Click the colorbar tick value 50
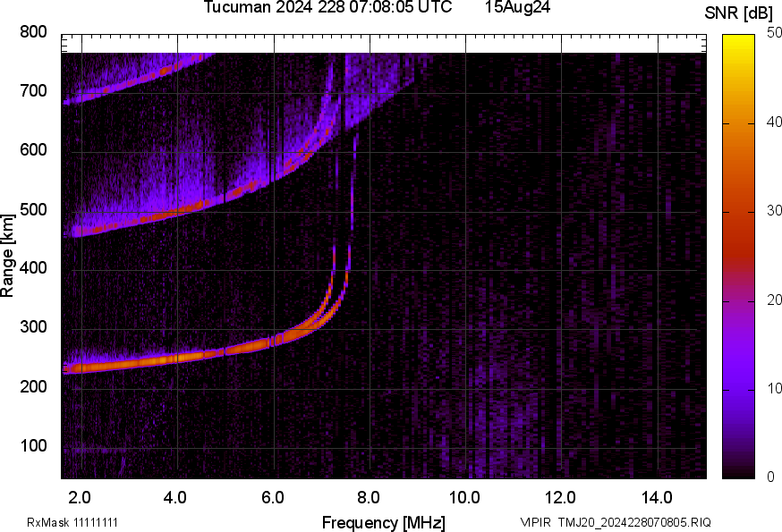 [774, 32]
